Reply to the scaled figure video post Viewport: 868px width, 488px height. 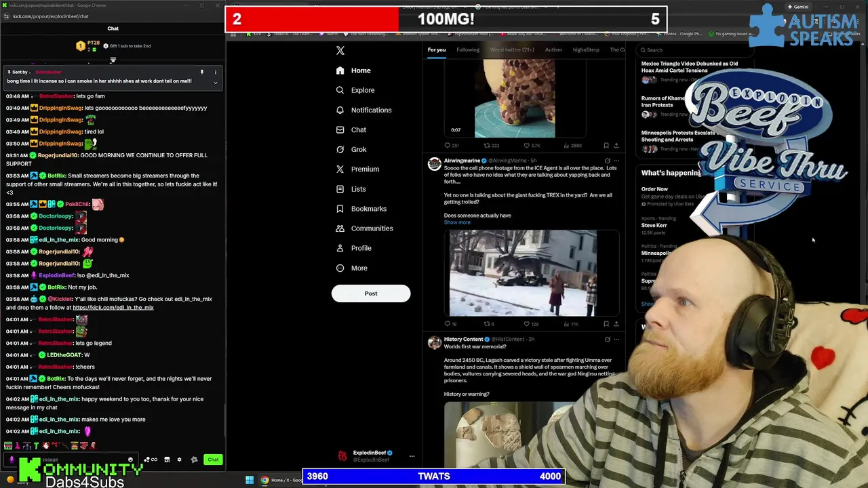[x=451, y=145]
